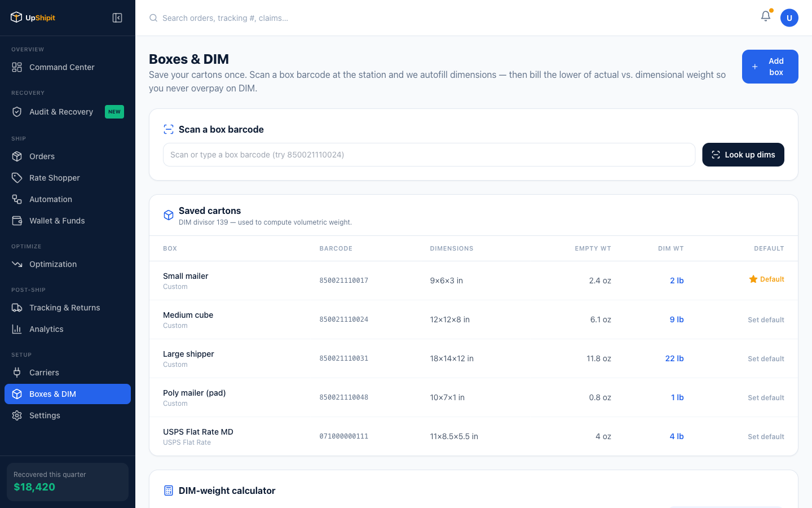Open Wallet & Funds
The height and width of the screenshot is (508, 812).
68,221
